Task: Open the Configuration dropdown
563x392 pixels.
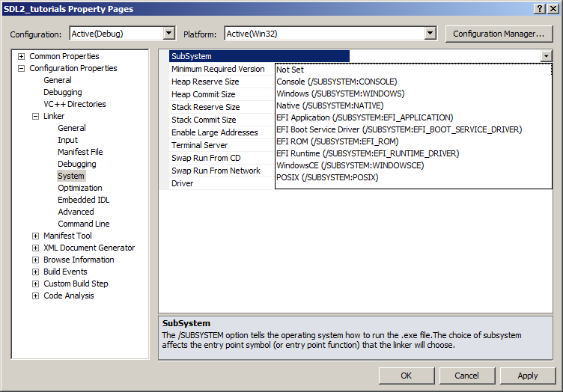Action: tap(168, 34)
